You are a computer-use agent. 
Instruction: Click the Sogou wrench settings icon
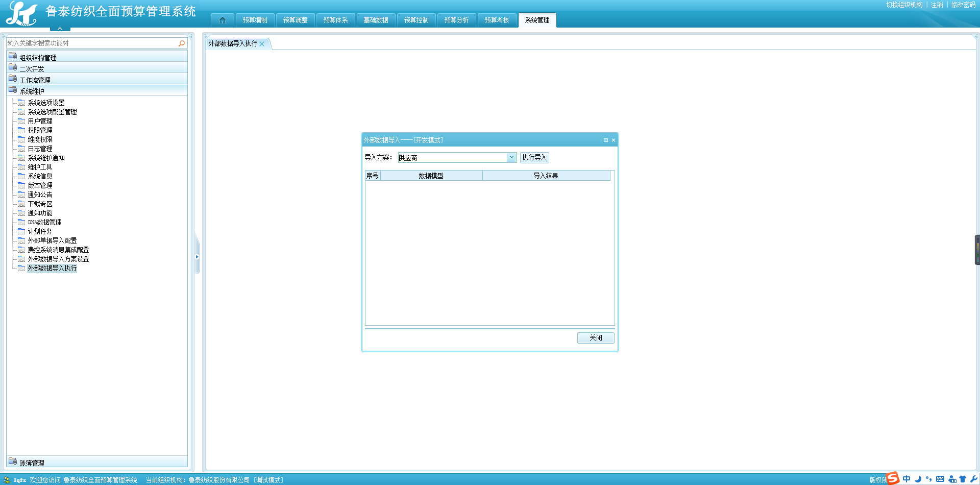(x=973, y=479)
